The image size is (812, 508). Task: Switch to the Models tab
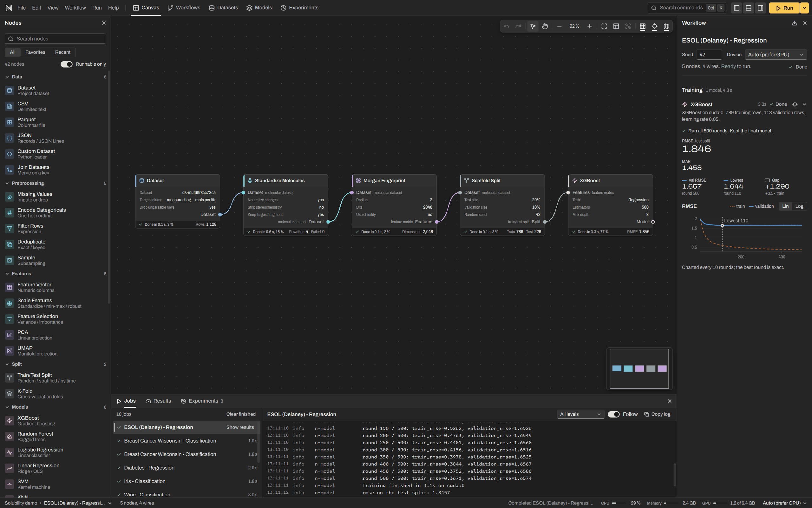coord(259,8)
